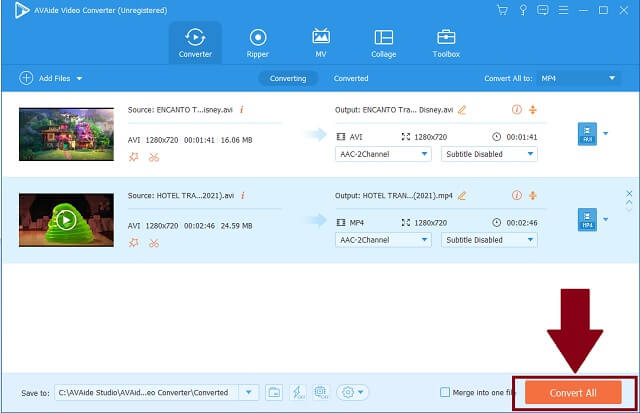The height and width of the screenshot is (413, 640).
Task: Click the MV module icon
Action: (x=321, y=42)
